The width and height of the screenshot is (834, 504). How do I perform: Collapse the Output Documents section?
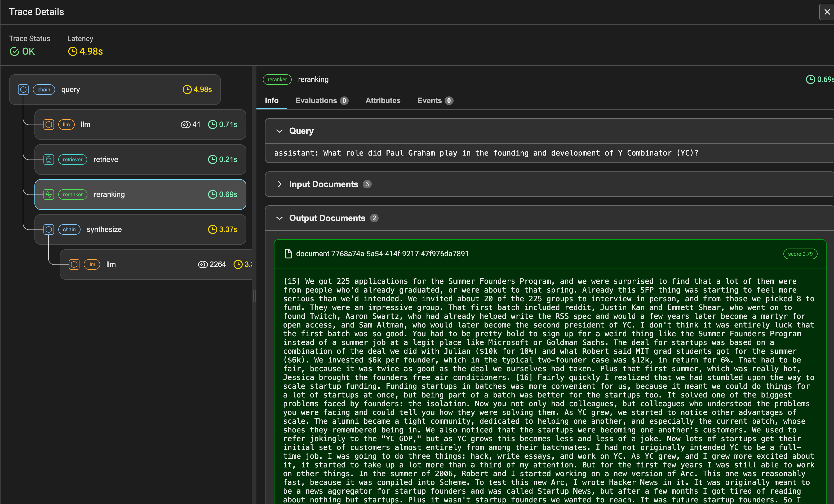[x=279, y=218]
